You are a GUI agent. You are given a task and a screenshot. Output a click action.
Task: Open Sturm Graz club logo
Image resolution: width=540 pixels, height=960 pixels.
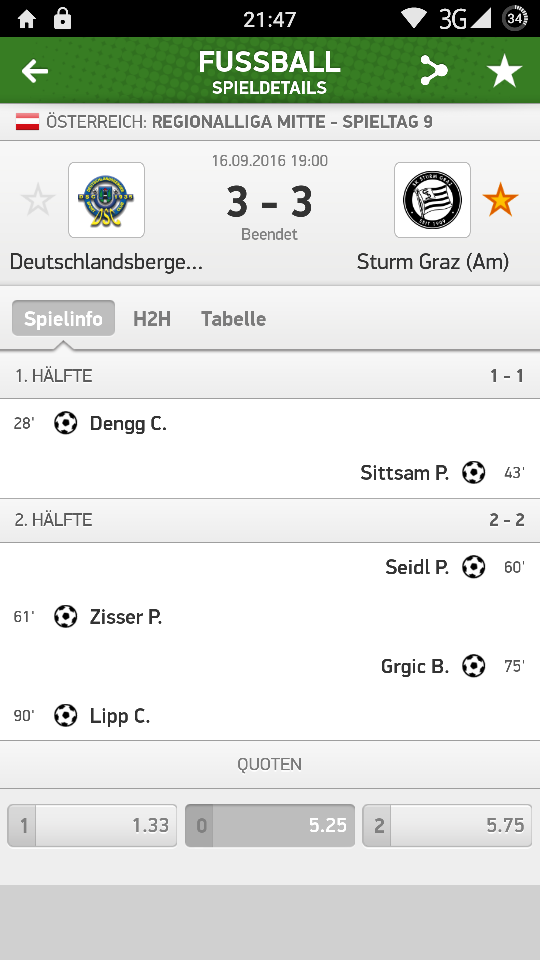coord(432,200)
